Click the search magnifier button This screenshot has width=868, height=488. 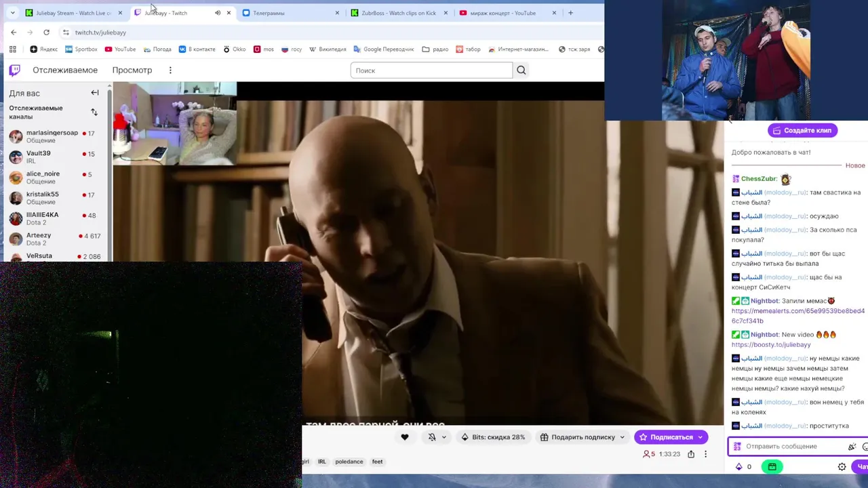tap(521, 70)
